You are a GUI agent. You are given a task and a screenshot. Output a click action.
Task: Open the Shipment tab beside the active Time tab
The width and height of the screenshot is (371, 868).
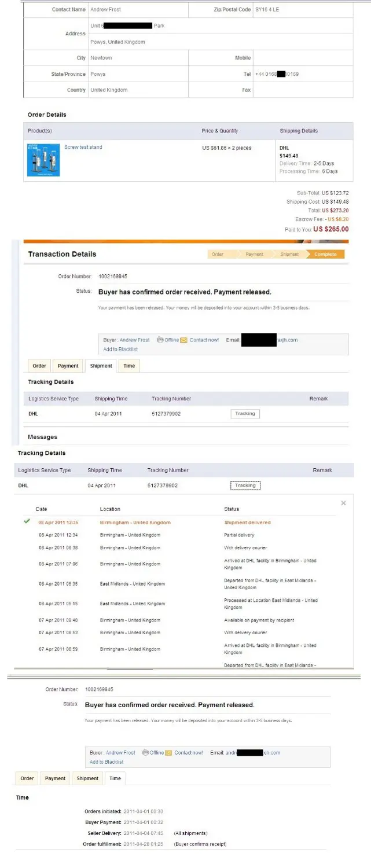tap(87, 778)
